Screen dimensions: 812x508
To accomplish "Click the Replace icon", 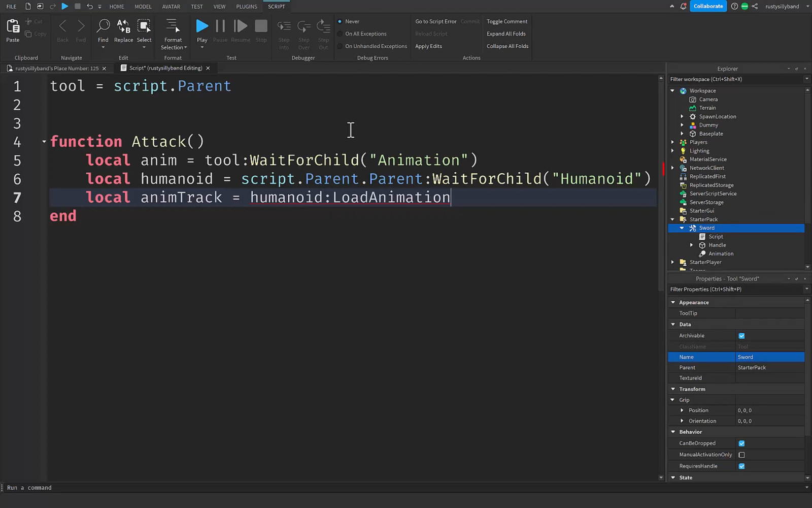I will [x=123, y=26].
